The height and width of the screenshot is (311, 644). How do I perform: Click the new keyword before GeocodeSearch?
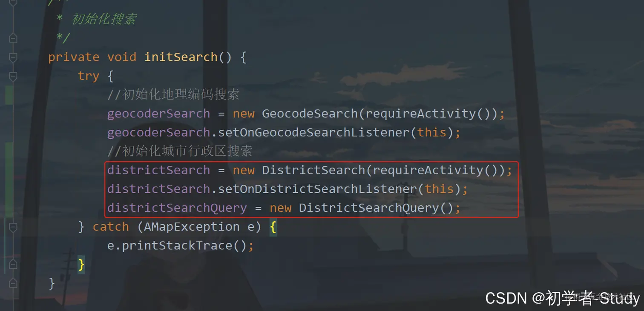pos(243,114)
